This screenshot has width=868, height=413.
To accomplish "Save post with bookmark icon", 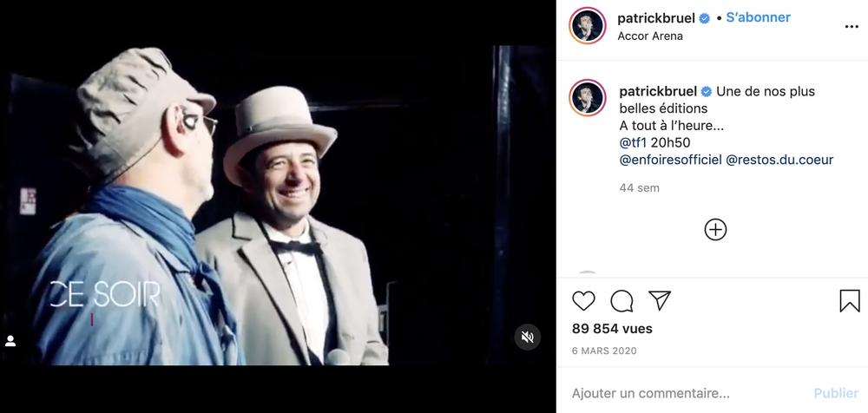I will [x=850, y=301].
